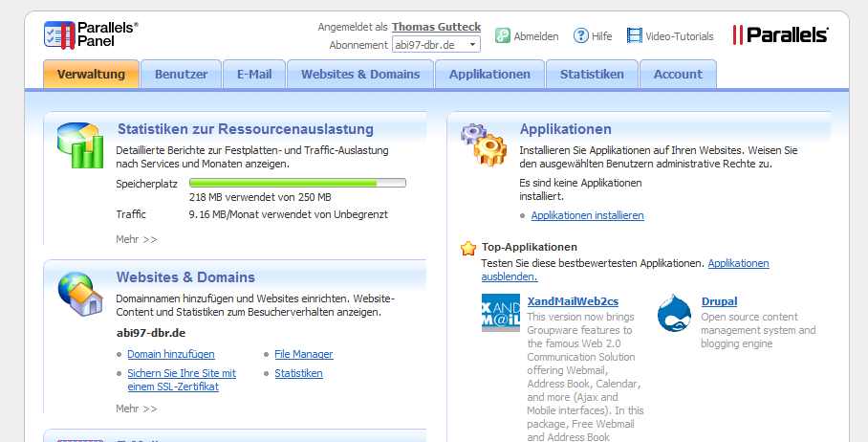Click the Hilfe question mark icon
Screen dimensions: 868x442
tap(580, 36)
